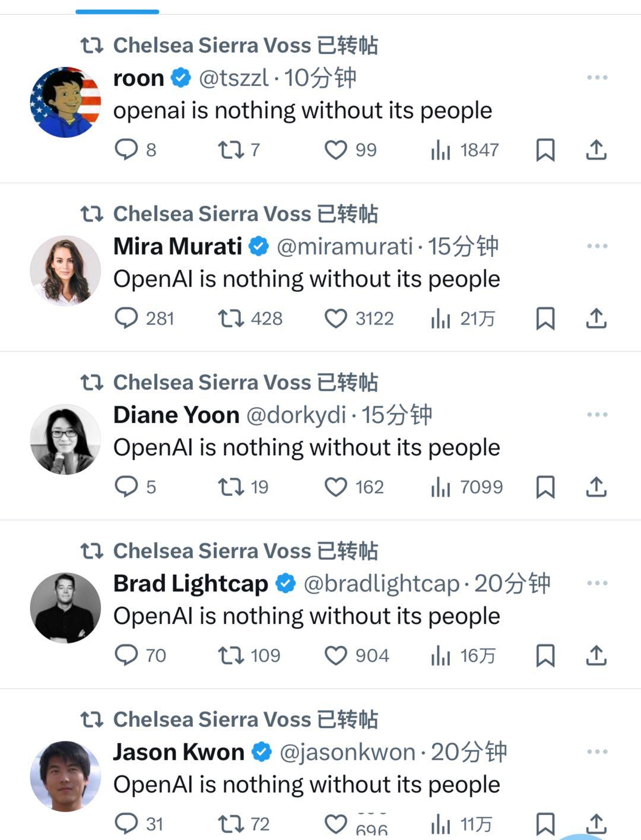Open @bradlightcap handle link
Screen dimensions: 641x840
click(x=382, y=584)
